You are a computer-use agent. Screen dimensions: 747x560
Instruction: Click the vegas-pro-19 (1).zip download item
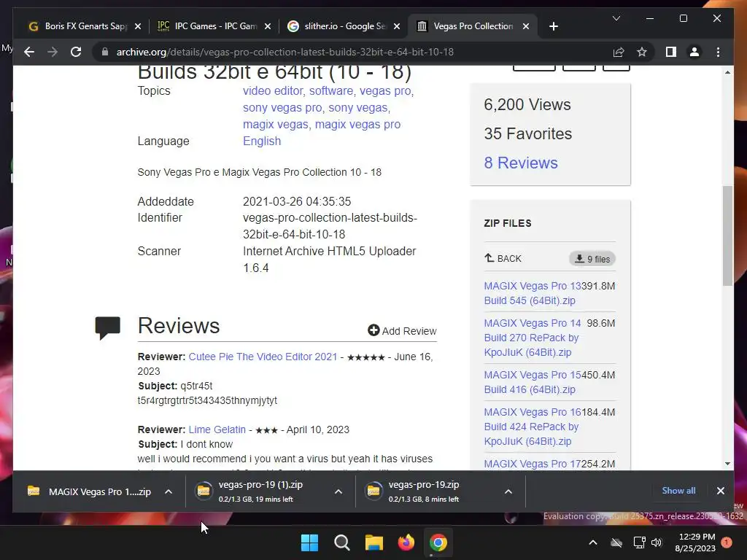[x=260, y=492]
